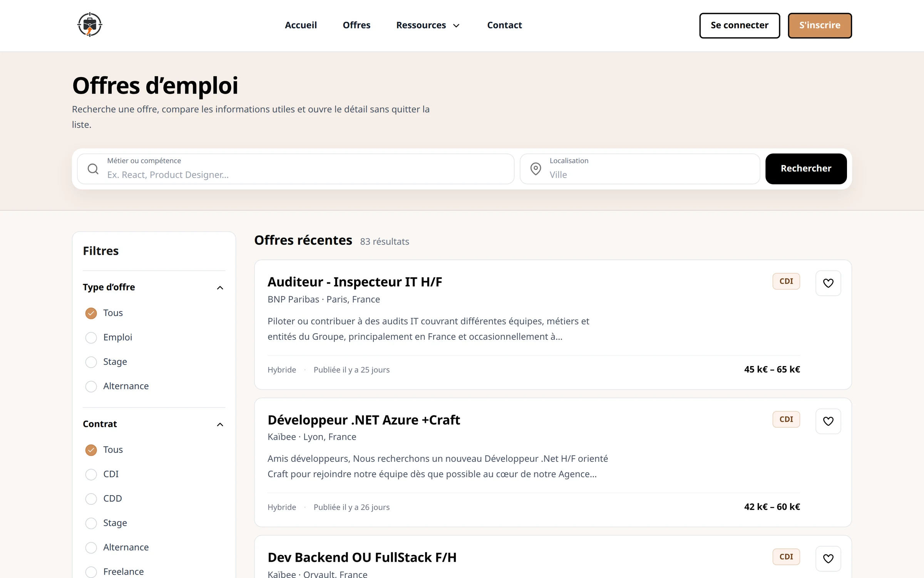The height and width of the screenshot is (578, 924).
Task: Click the magnifier icon in job search field
Action: [93, 169]
